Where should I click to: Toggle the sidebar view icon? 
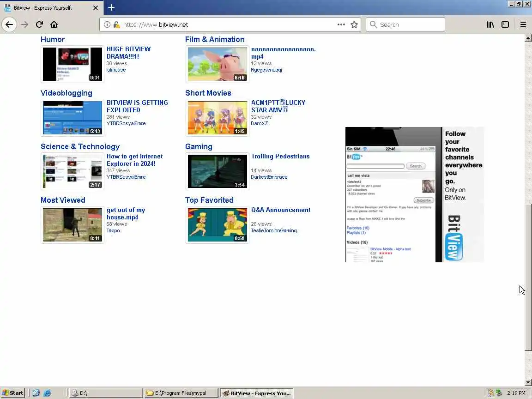coord(505,24)
